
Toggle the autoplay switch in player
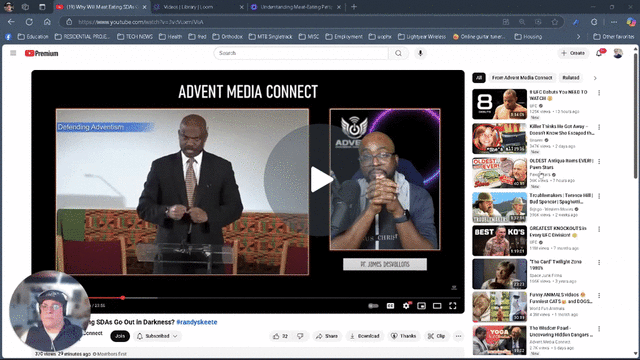point(373,306)
